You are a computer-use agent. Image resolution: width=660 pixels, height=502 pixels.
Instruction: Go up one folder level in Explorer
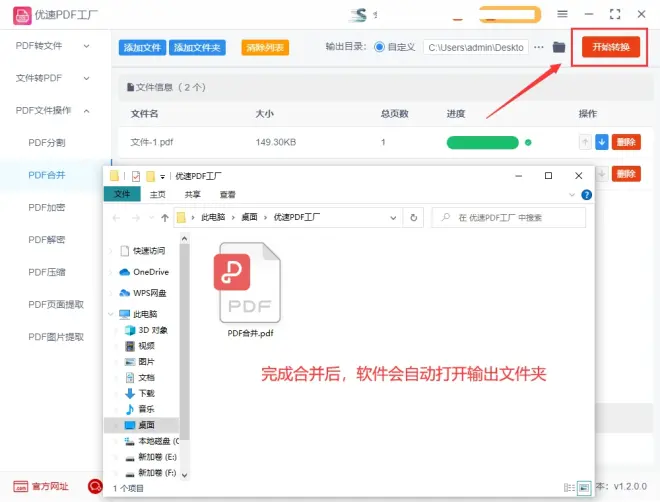pos(165,218)
